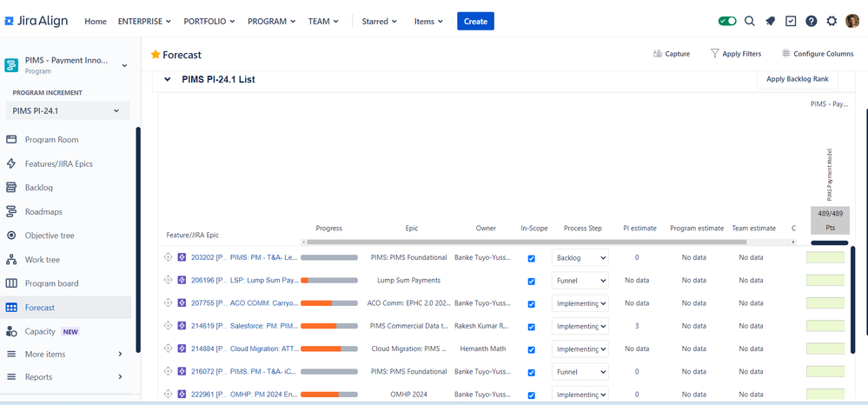Open the ENTERPRISE menu
Screen dimensions: 868x405
pos(144,21)
